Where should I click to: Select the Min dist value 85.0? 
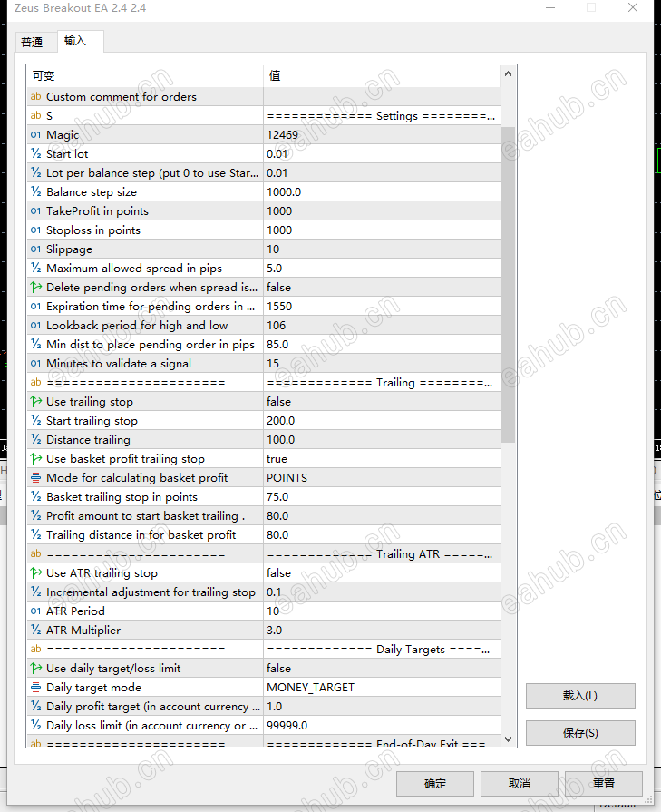coord(277,345)
